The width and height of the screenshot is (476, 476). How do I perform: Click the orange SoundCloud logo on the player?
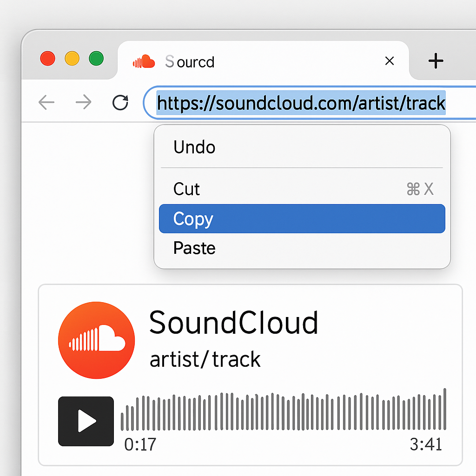tap(96, 339)
